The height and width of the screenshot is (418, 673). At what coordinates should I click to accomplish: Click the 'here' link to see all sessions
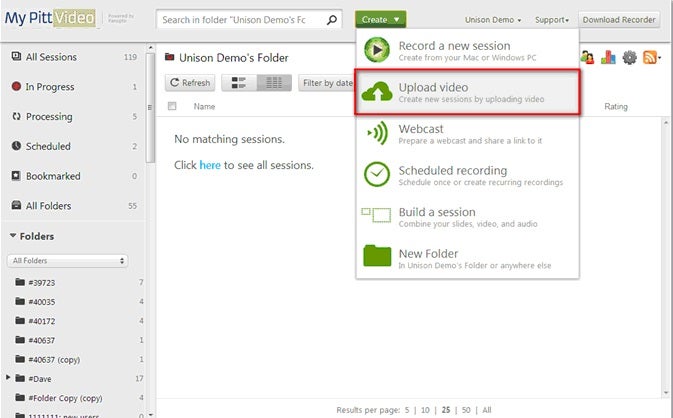[x=210, y=165]
